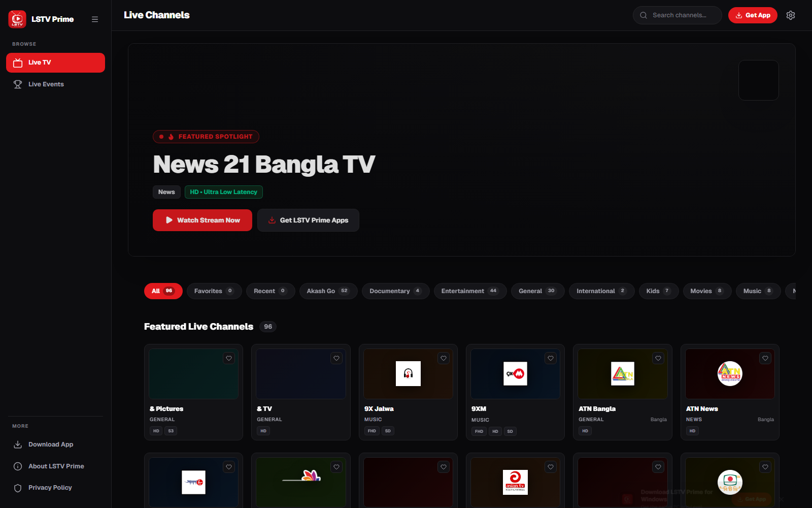
Task: Click the 9XM title text
Action: pyautogui.click(x=479, y=409)
